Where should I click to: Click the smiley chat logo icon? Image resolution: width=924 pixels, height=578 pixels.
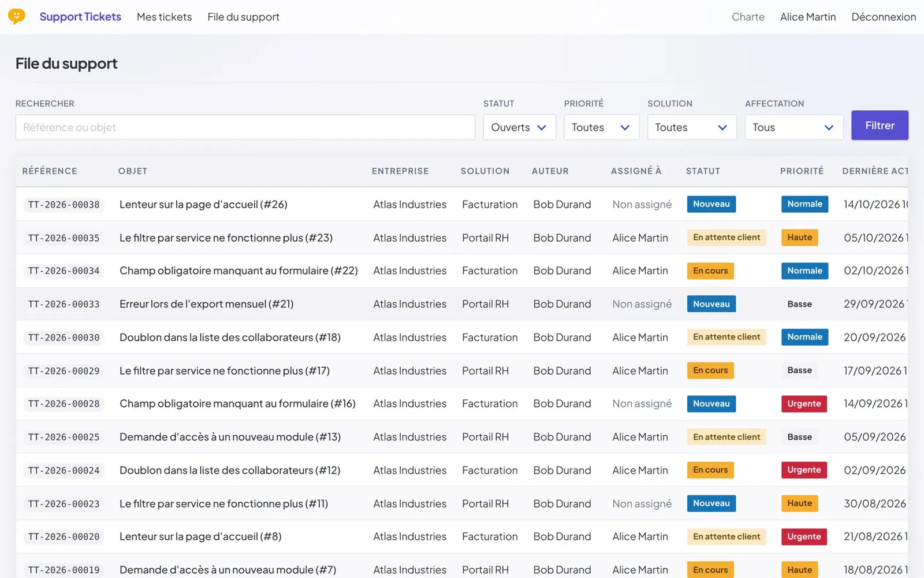17,16
